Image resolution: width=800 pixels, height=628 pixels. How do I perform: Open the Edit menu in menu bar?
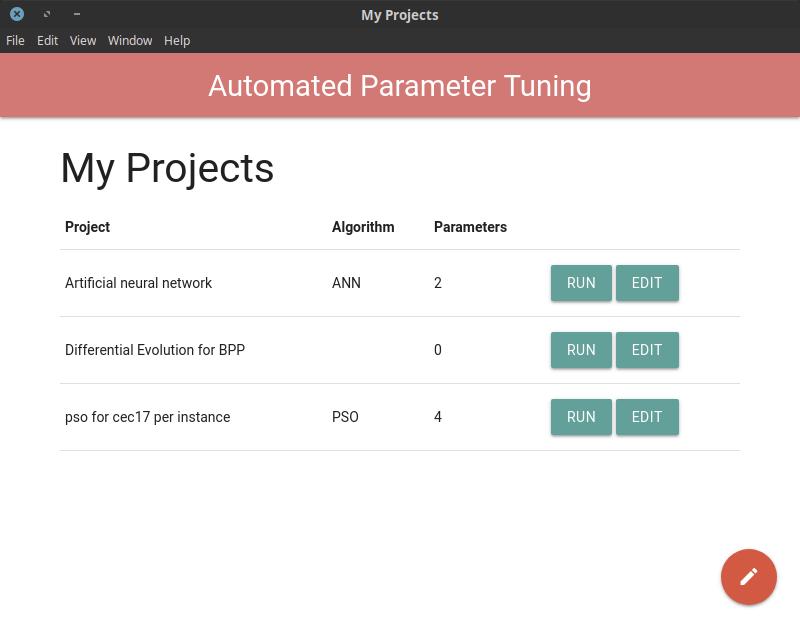click(x=47, y=40)
